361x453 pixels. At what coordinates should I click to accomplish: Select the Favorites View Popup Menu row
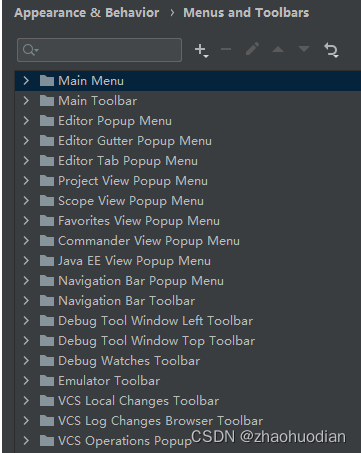(188, 221)
